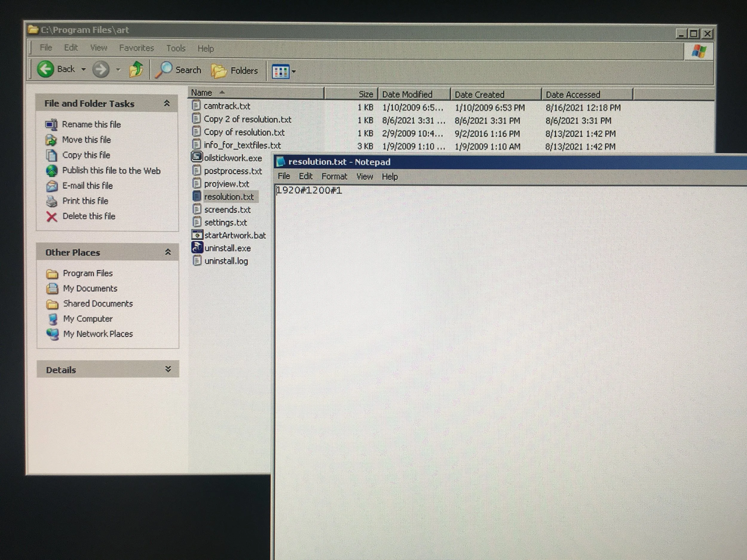Open the Back history dropdown arrow

tap(83, 70)
